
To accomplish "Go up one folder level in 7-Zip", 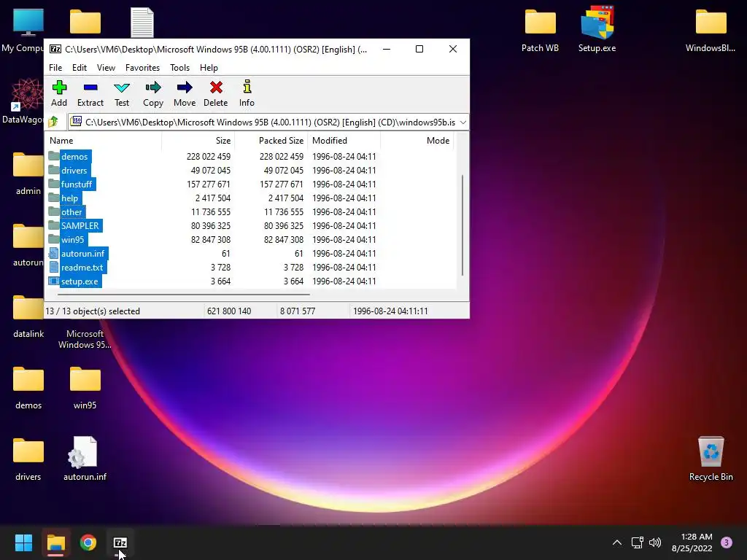I will pos(53,122).
